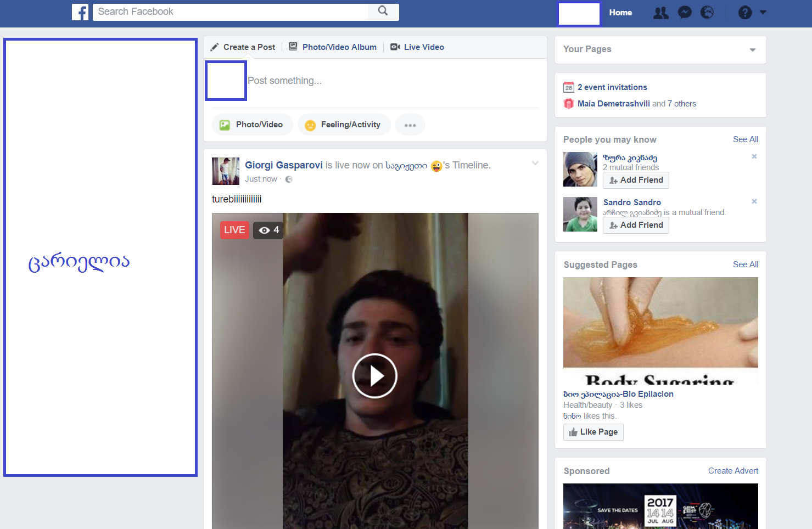Open the 2 event invitations link

click(x=612, y=87)
